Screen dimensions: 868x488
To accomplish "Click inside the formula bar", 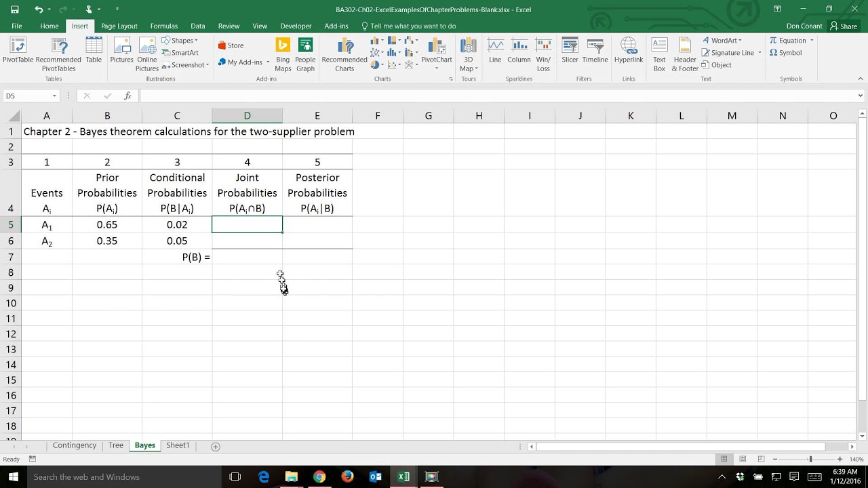I will pyautogui.click(x=498, y=96).
